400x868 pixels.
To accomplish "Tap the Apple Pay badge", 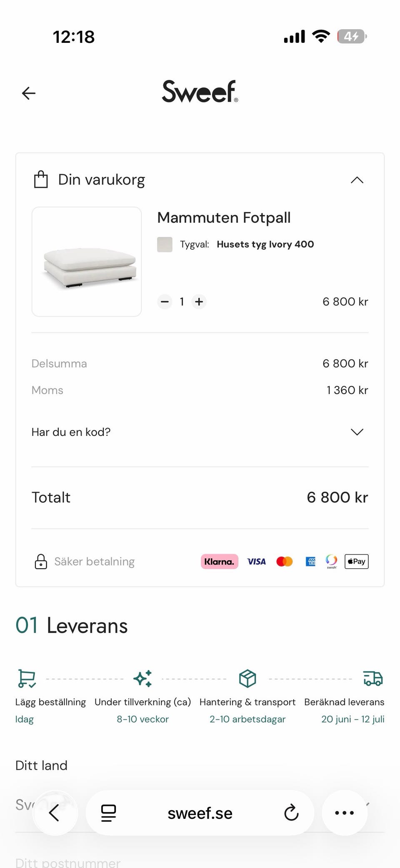I will [357, 562].
